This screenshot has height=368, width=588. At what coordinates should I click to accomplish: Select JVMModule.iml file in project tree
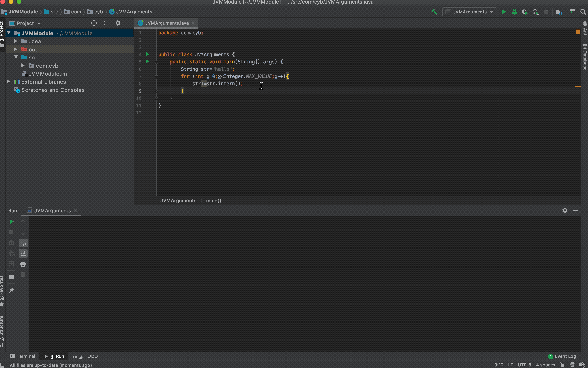click(x=48, y=74)
